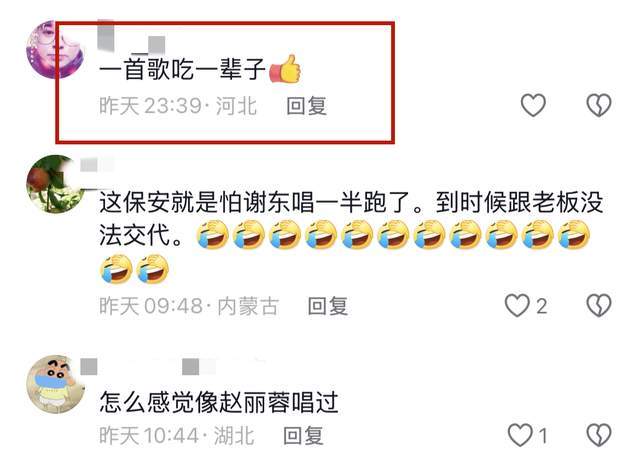
Task: Reply to the 内蒙古 comment via 回复
Action: (x=328, y=306)
